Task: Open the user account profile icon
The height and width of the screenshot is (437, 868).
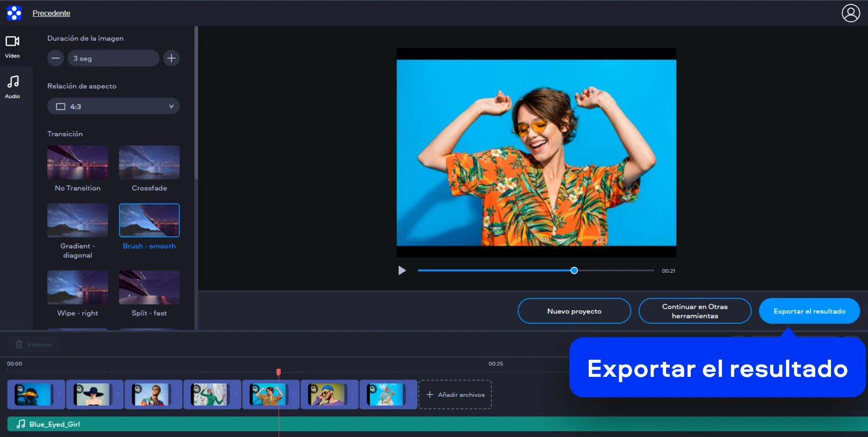Action: (850, 13)
